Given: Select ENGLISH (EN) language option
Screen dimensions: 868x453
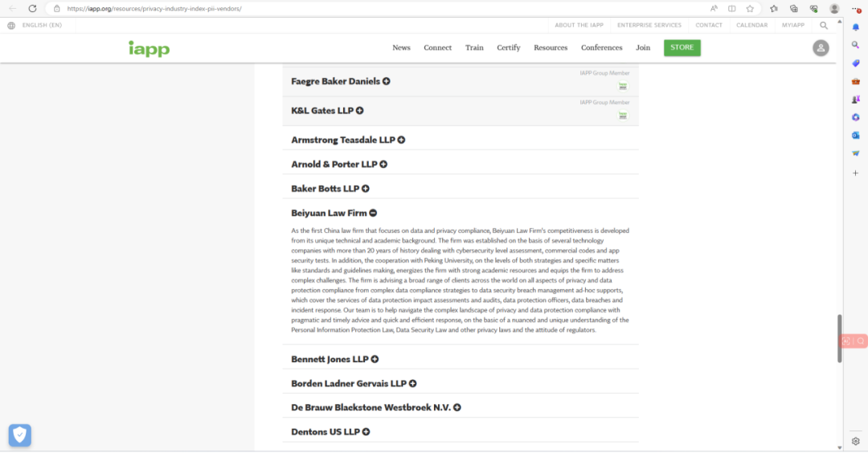Looking at the screenshot, I should click(x=42, y=26).
